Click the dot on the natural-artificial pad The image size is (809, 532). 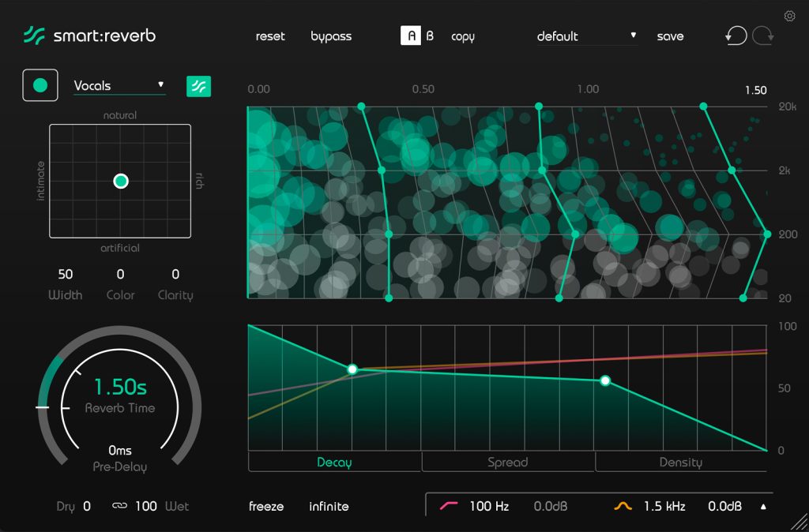click(120, 181)
